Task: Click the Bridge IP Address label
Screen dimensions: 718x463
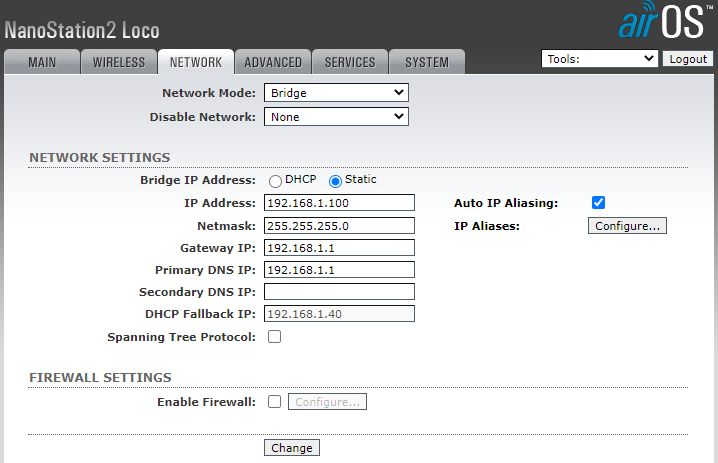Action: (x=198, y=180)
